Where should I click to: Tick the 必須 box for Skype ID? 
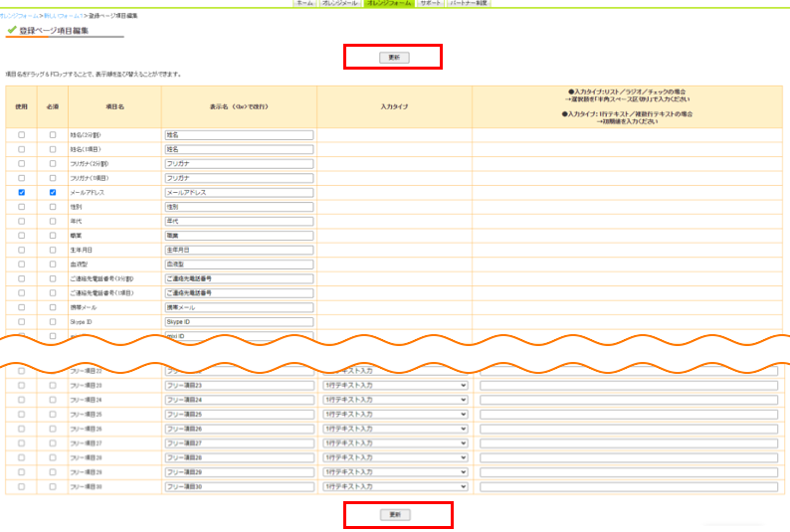pyautogui.click(x=53, y=321)
